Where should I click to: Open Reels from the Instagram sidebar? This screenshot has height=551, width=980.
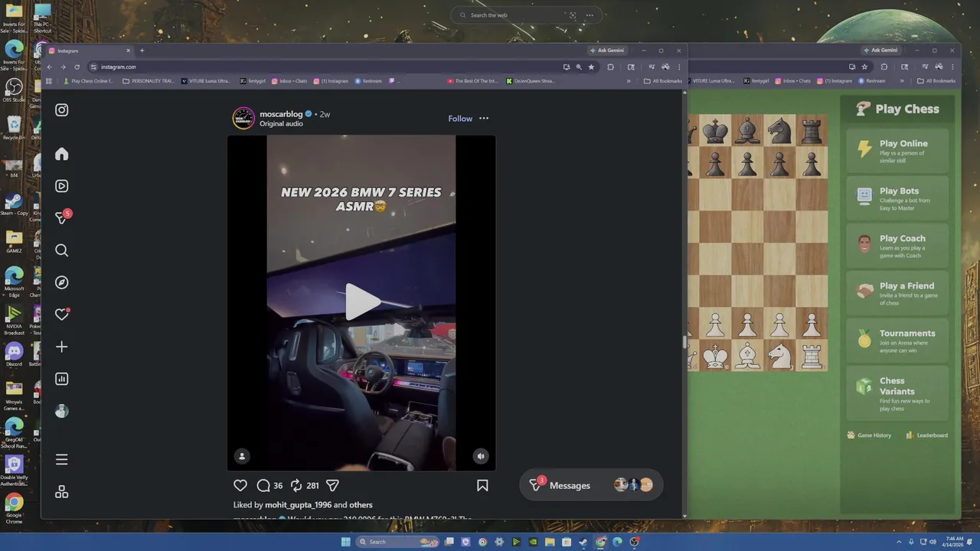(x=62, y=186)
